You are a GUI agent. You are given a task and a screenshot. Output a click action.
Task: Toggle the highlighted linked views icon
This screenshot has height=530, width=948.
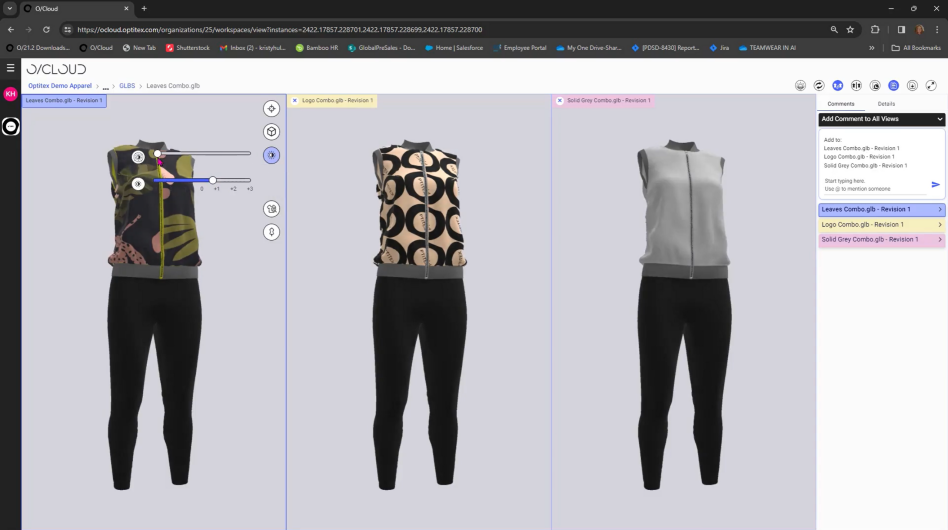click(x=837, y=86)
